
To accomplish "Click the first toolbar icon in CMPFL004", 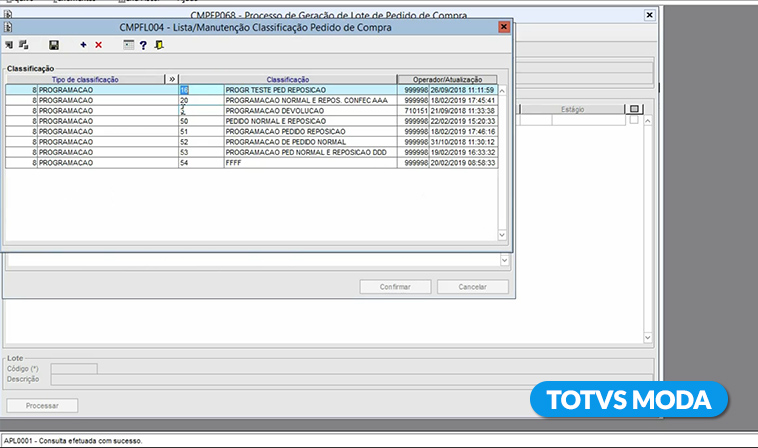I will tap(9, 45).
